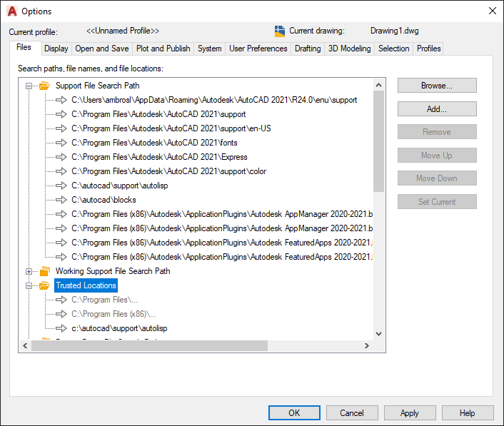
Task: Select path C:\Program Files\Autodesk\AutoCAD 2021\support
Action: pyautogui.click(x=158, y=114)
